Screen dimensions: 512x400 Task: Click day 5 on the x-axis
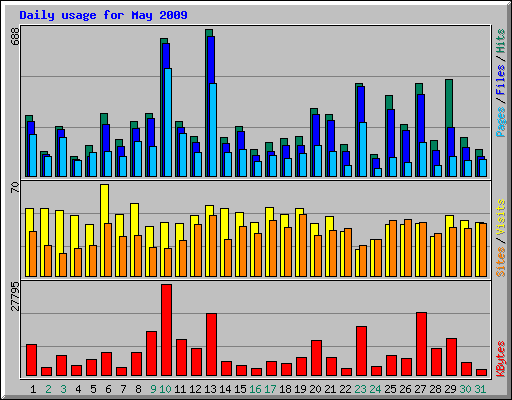point(93,389)
